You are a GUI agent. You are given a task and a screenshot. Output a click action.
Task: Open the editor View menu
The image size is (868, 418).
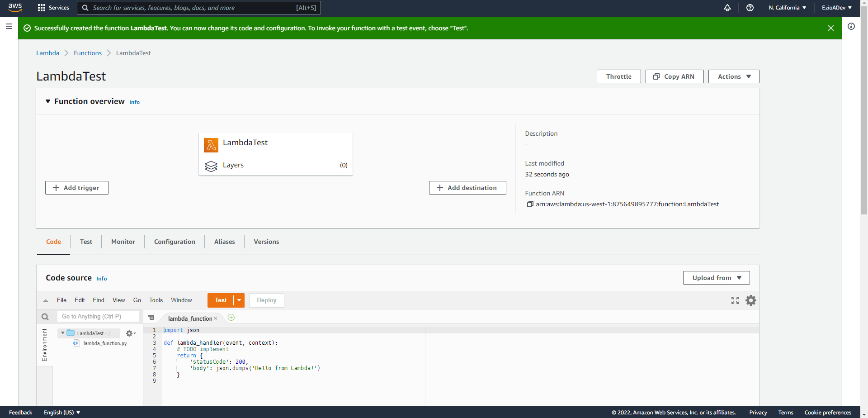(119, 300)
